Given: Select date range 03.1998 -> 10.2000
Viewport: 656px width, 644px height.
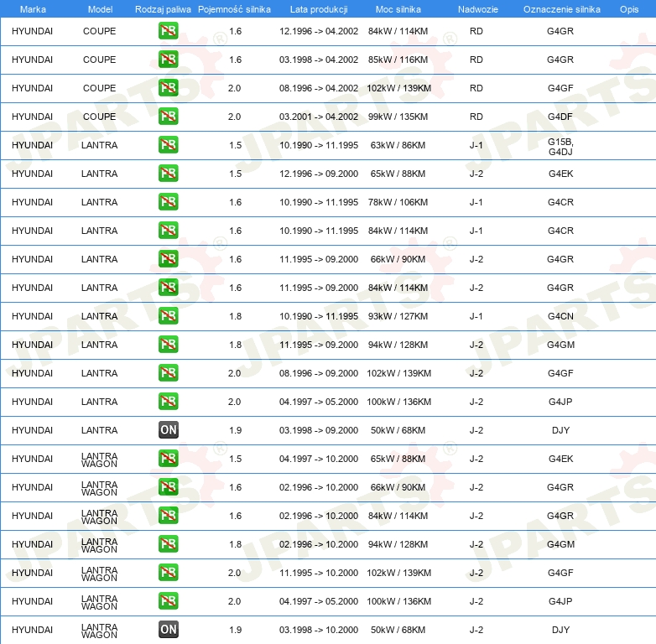Looking at the screenshot, I should click(319, 630).
